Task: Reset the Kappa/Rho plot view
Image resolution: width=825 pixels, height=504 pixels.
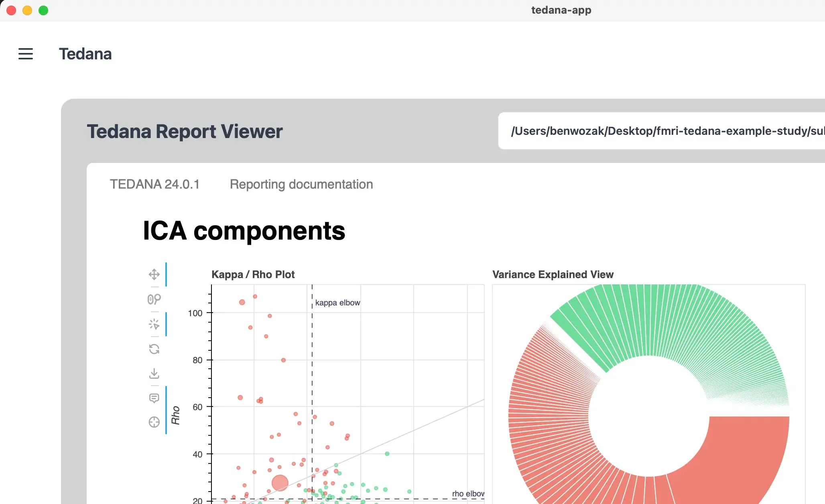Action: pyautogui.click(x=154, y=349)
